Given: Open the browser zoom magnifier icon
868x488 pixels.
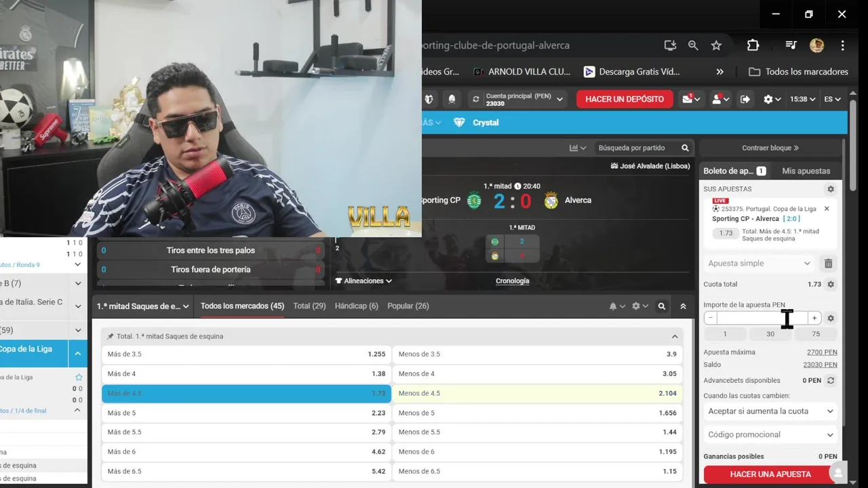Looking at the screenshot, I should pyautogui.click(x=693, y=45).
